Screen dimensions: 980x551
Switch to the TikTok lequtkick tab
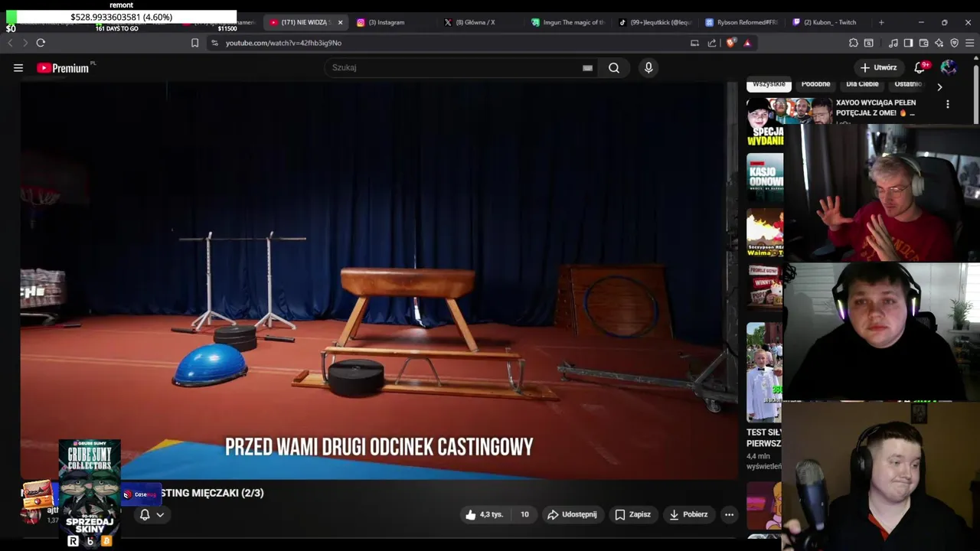(x=655, y=22)
